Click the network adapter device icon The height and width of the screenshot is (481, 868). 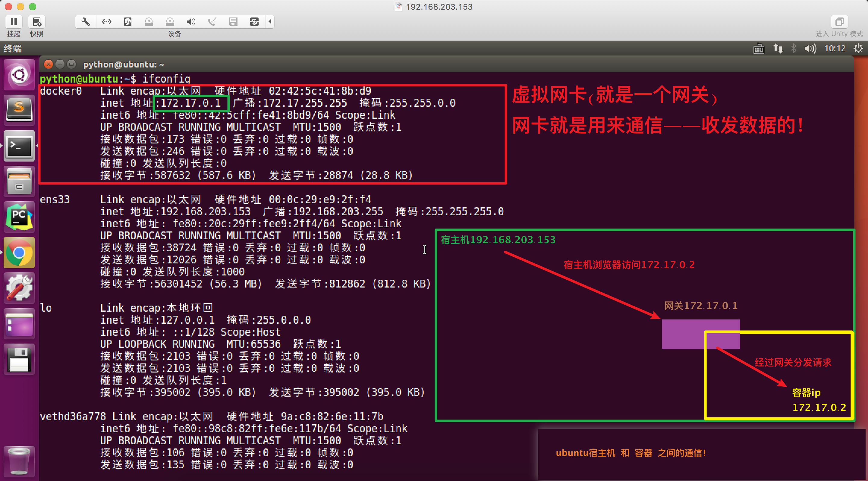[x=106, y=22]
